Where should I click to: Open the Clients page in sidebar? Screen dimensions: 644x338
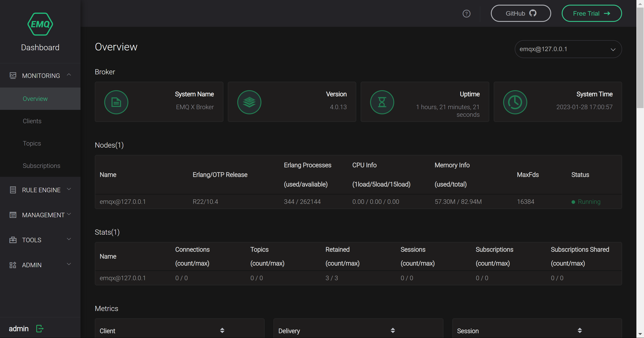click(x=32, y=121)
